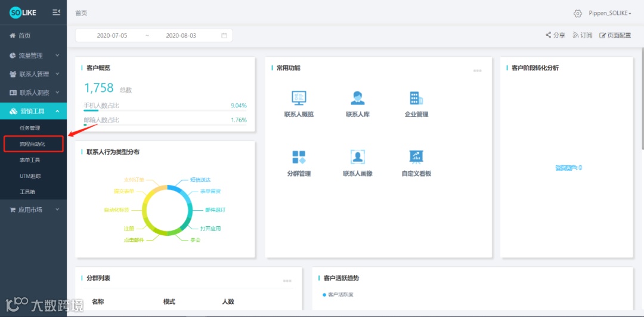Screen dimensions: 644x317
Task: Open the settings gear icon
Action: click(x=577, y=14)
